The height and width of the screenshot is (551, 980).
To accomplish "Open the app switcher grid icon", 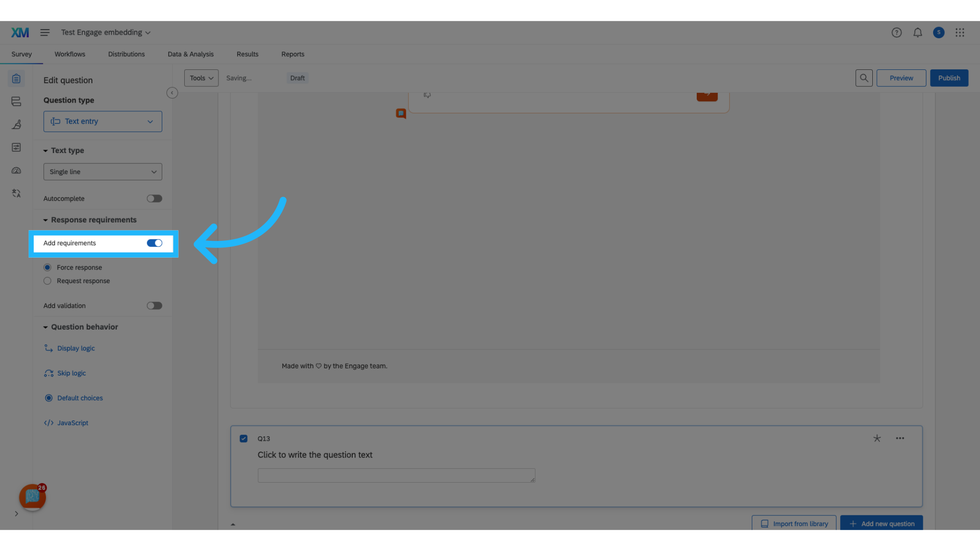I will pos(960,33).
